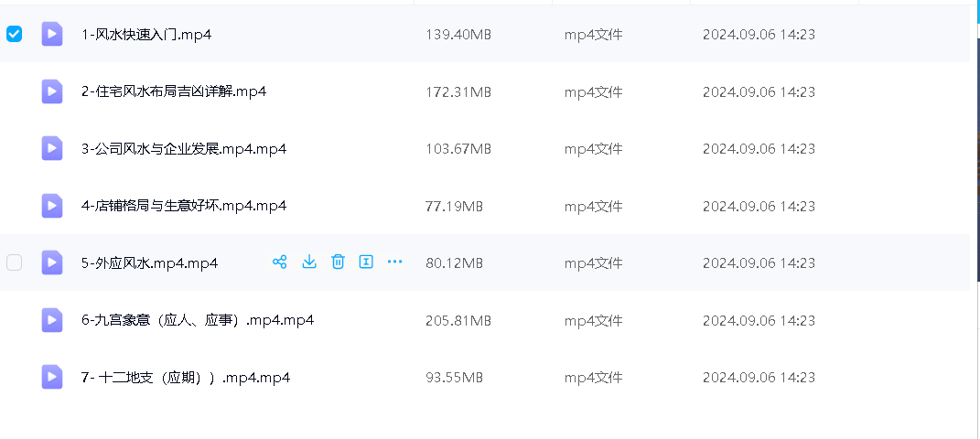Click the video icon of 1-风水快速入门.mp4
Viewport: 980px width, 439px height.
[x=52, y=35]
